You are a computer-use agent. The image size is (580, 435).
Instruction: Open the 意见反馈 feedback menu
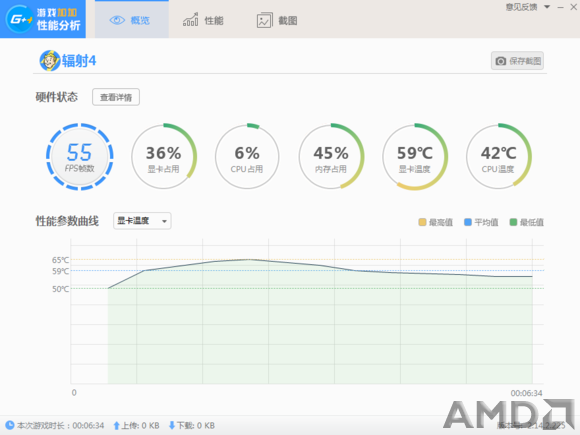[522, 7]
